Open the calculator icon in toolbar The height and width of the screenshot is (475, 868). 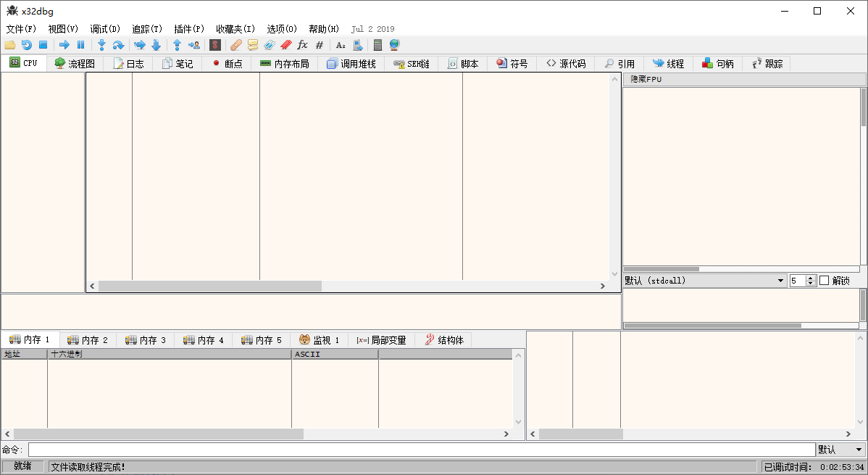pyautogui.click(x=377, y=45)
